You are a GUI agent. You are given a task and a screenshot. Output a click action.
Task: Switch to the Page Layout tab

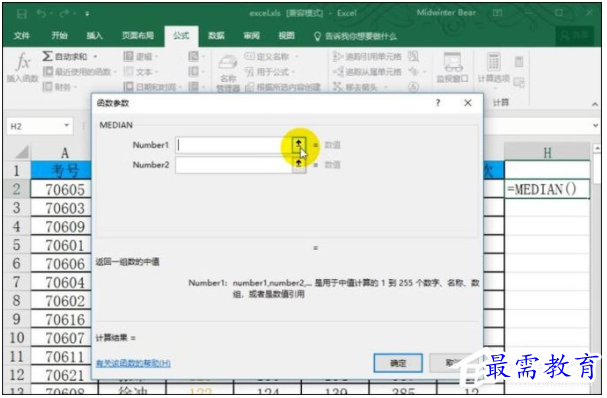click(137, 36)
